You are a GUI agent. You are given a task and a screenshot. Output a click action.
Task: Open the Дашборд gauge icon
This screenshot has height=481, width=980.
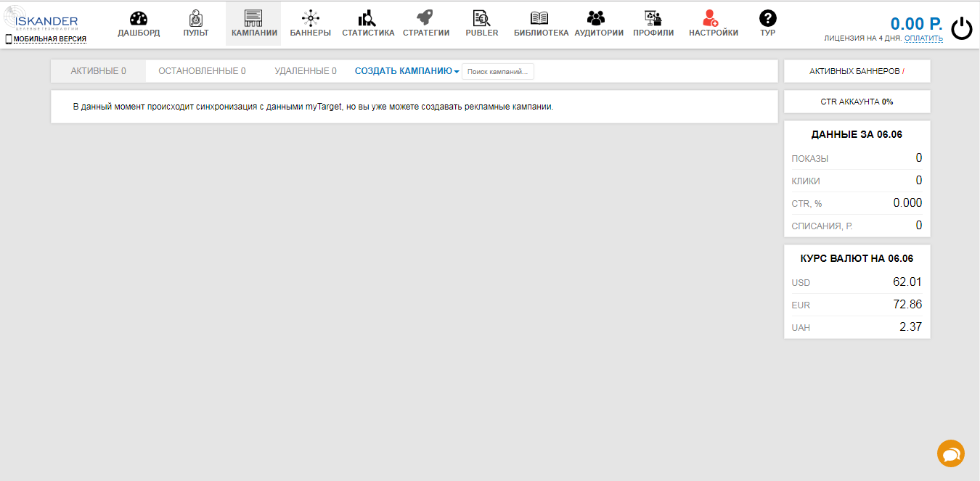pyautogui.click(x=139, y=18)
